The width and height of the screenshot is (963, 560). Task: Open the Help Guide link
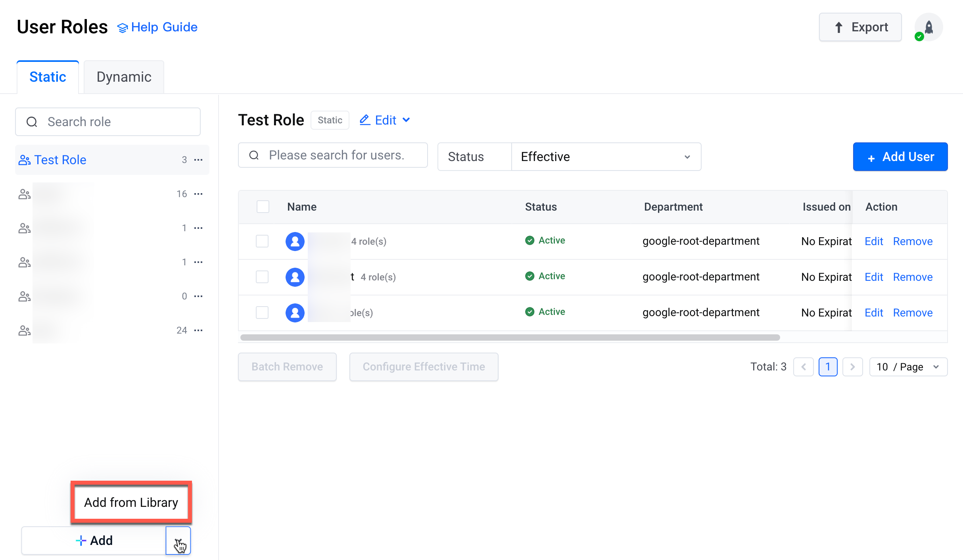(x=157, y=27)
